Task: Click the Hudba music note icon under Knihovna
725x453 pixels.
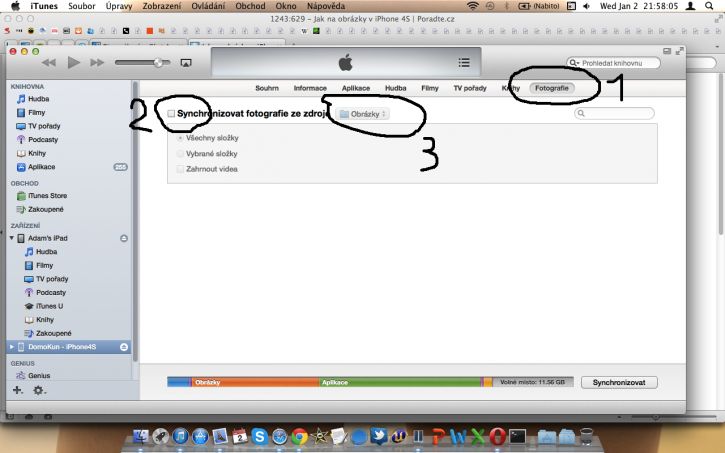Action: coord(21,99)
